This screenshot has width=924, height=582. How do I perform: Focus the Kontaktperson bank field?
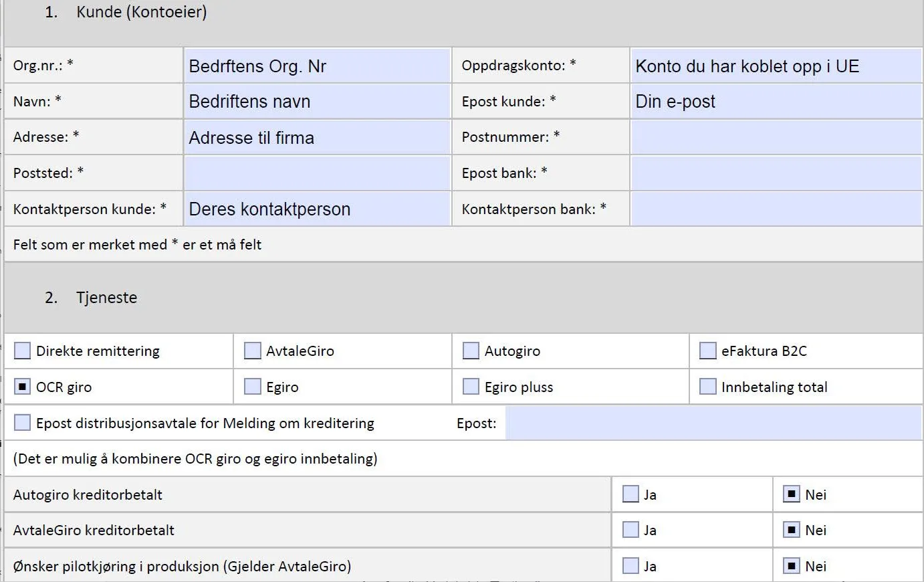click(776, 209)
